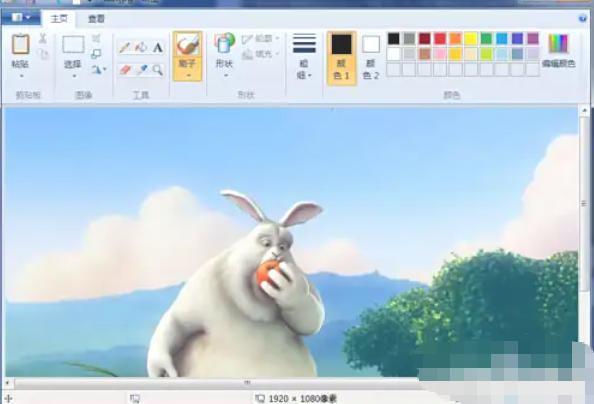Select the Text tool

pos(158,48)
